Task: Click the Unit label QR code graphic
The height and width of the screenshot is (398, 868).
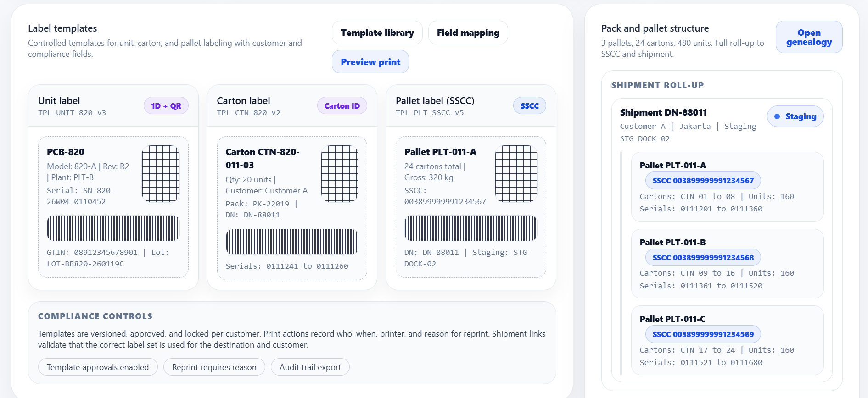Action: (x=160, y=173)
